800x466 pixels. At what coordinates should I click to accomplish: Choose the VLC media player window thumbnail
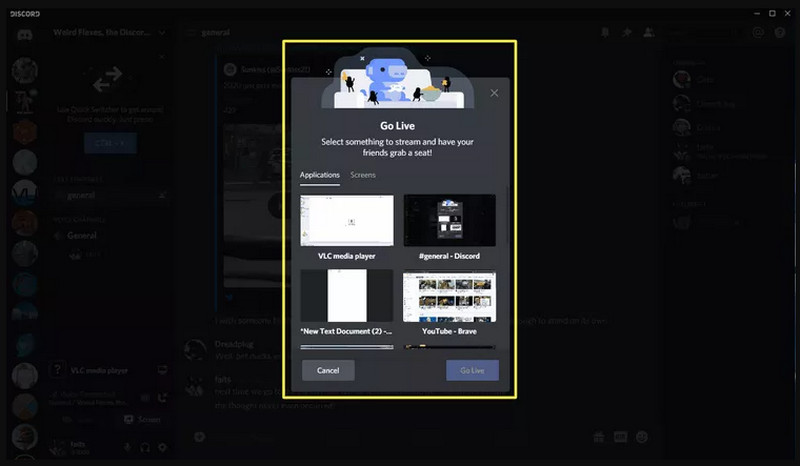pyautogui.click(x=347, y=221)
